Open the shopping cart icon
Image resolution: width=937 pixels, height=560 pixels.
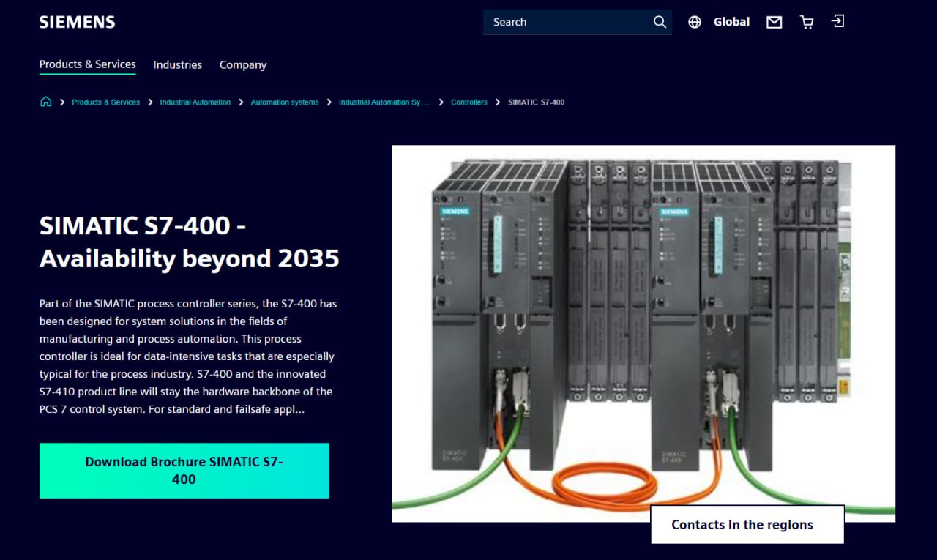[x=807, y=22]
